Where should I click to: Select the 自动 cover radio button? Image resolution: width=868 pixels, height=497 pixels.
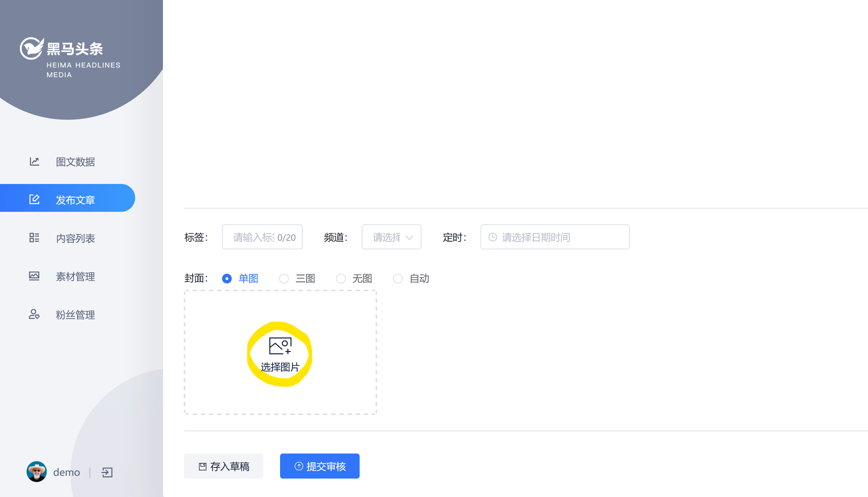pyautogui.click(x=398, y=279)
